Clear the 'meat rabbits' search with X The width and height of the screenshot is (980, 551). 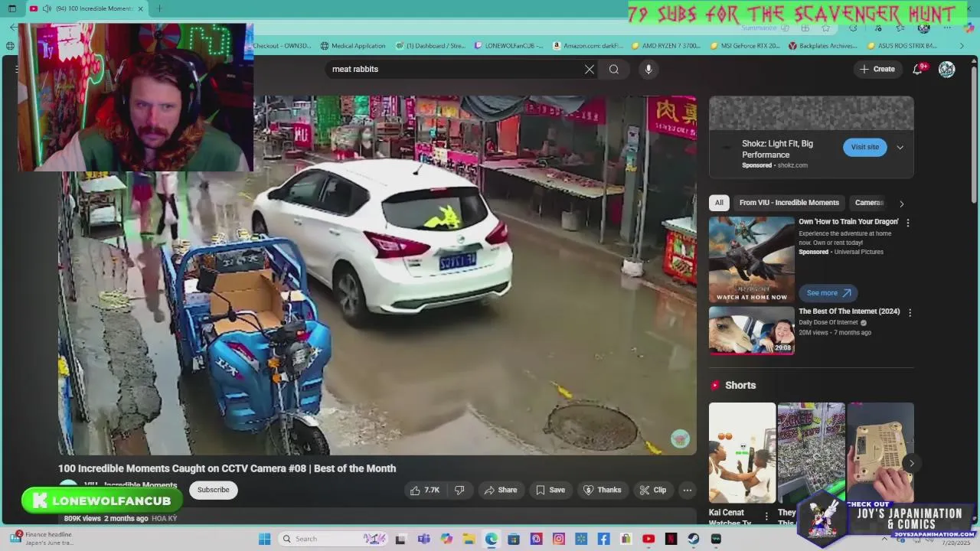590,69
